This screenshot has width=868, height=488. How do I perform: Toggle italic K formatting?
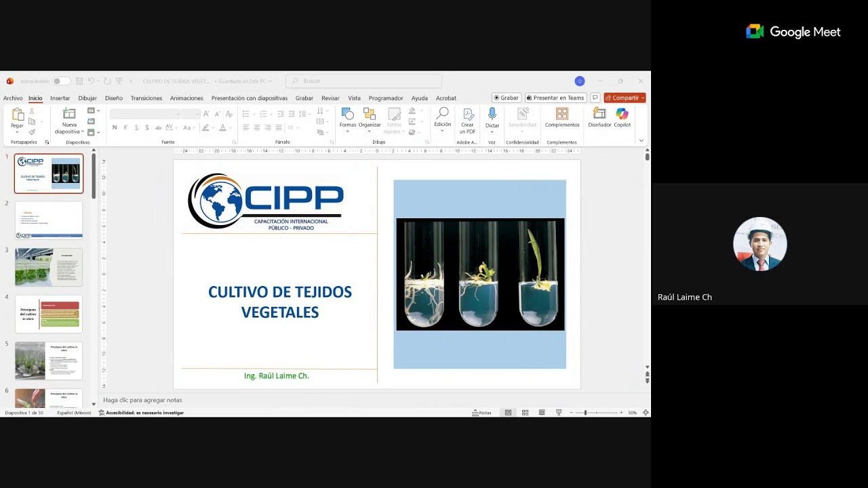tap(125, 127)
